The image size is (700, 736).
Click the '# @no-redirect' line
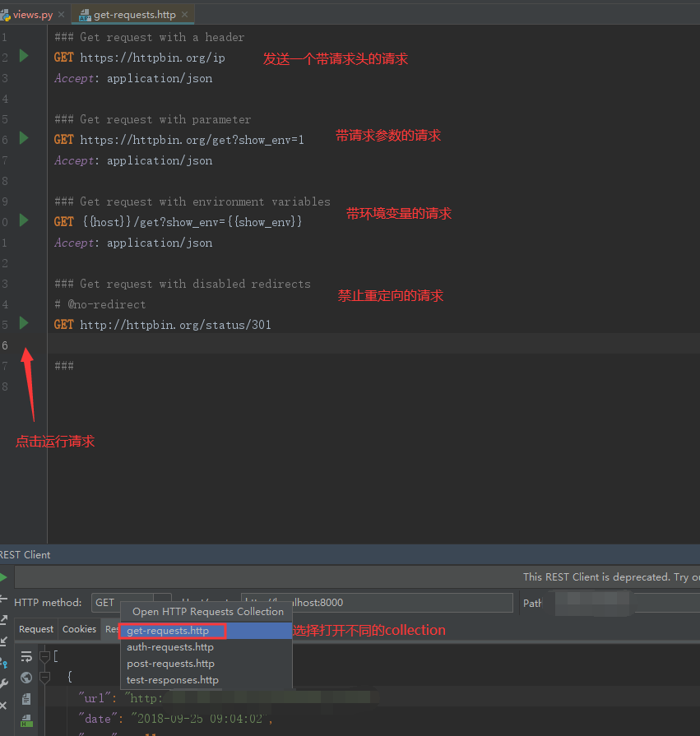100,304
